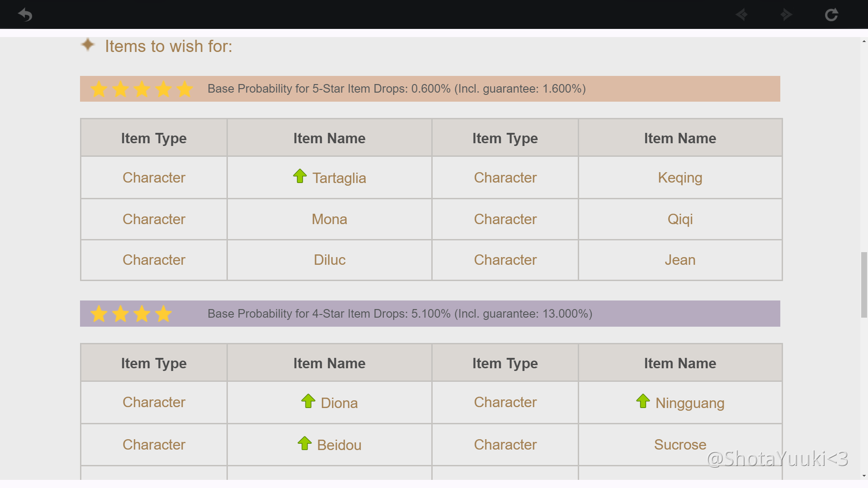Click the refresh page icon
The image size is (868, 488).
click(x=831, y=15)
